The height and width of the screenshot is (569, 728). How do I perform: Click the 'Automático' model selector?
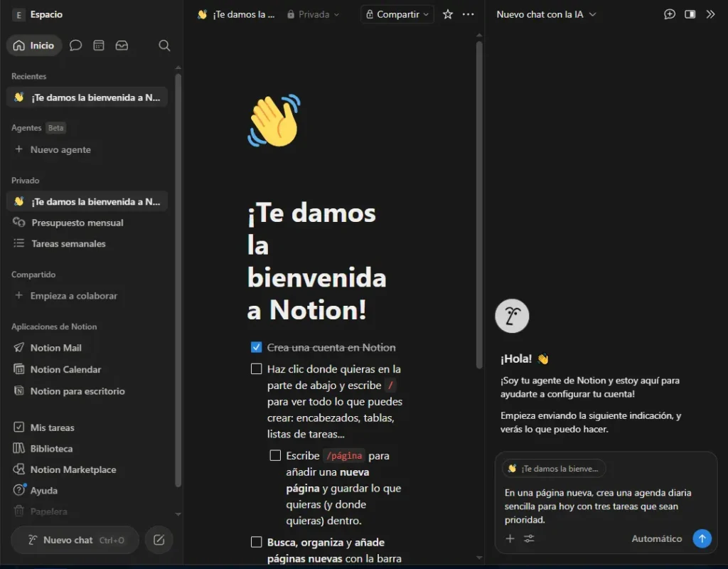click(x=656, y=538)
